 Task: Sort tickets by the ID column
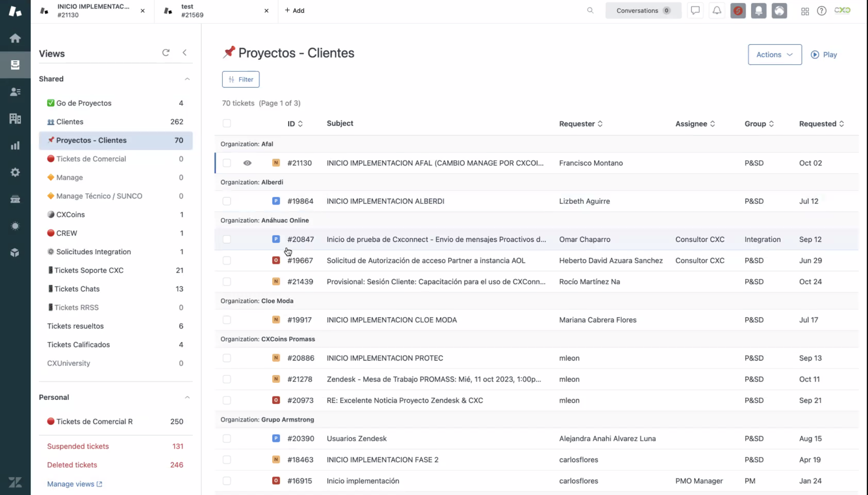pos(295,124)
